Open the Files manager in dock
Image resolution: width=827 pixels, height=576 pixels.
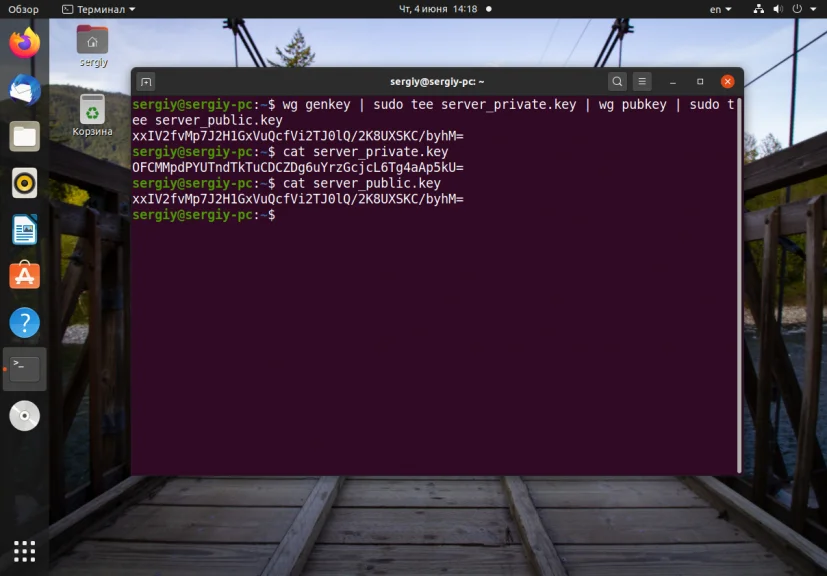(x=24, y=137)
